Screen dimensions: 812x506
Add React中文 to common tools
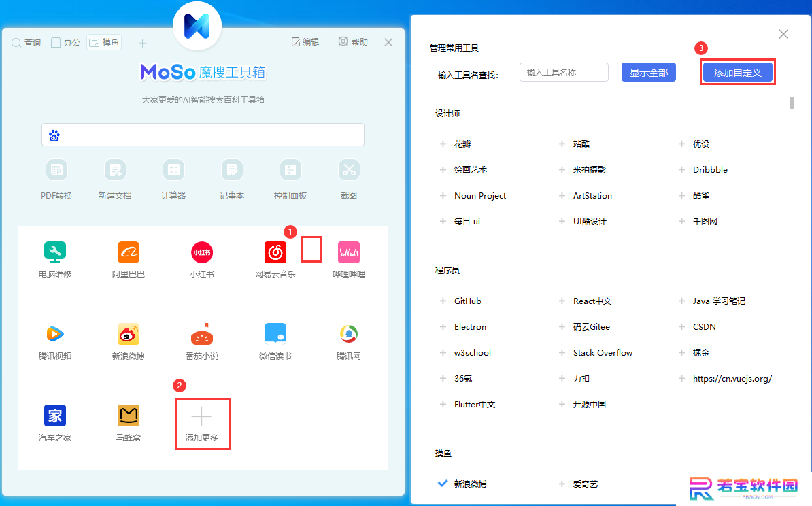(x=562, y=301)
